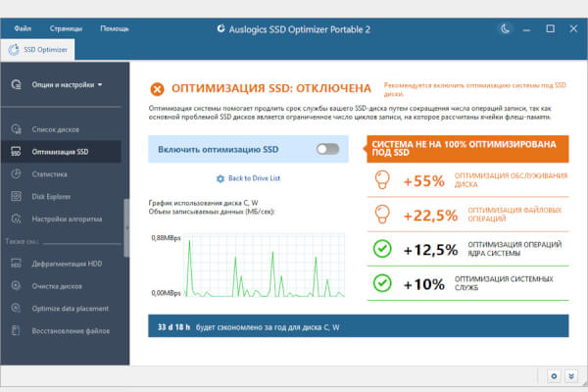Maximize the Auslogics window
588x392 pixels.
coord(550,28)
